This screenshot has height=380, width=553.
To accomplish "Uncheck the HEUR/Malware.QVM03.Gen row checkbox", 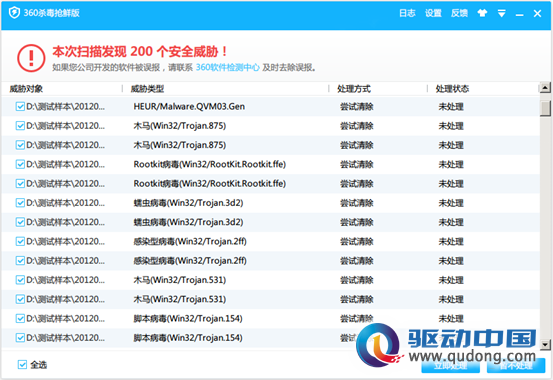I will pyautogui.click(x=20, y=106).
